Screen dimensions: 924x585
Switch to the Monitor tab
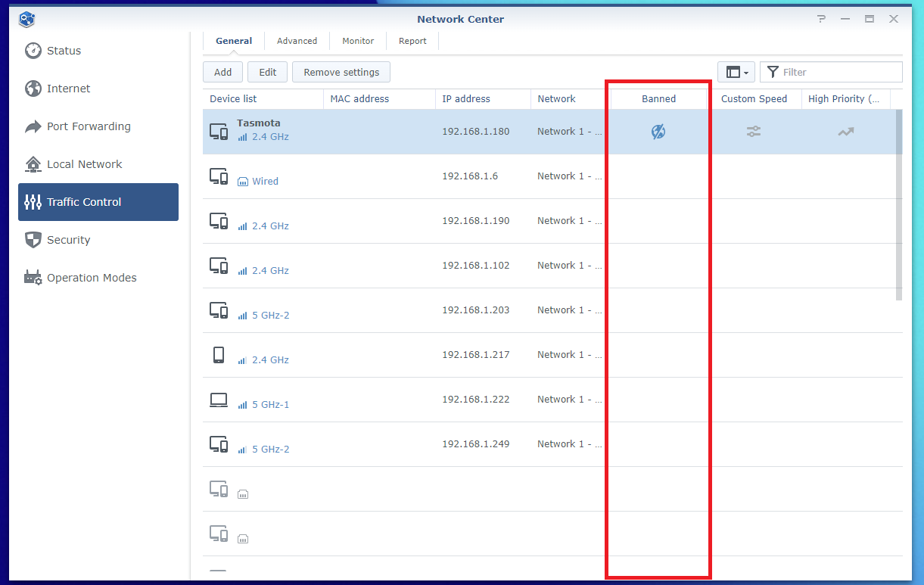[x=358, y=41]
